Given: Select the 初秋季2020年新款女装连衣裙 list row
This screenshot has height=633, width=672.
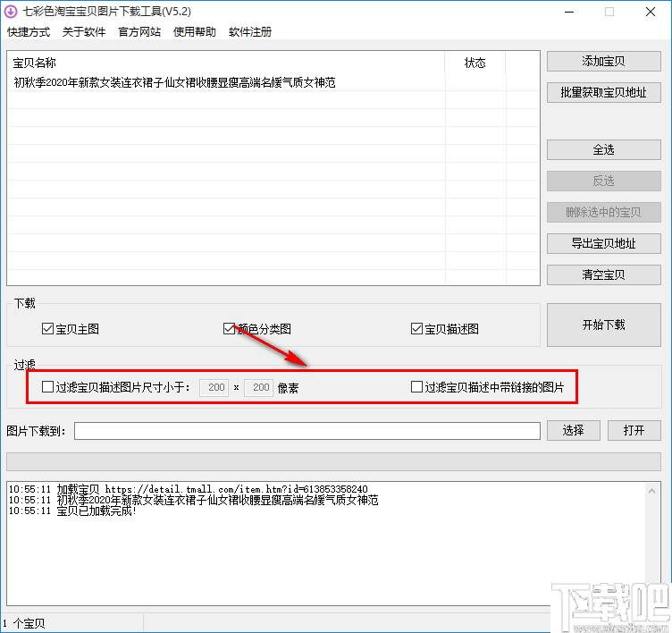Looking at the screenshot, I should pyautogui.click(x=273, y=82).
